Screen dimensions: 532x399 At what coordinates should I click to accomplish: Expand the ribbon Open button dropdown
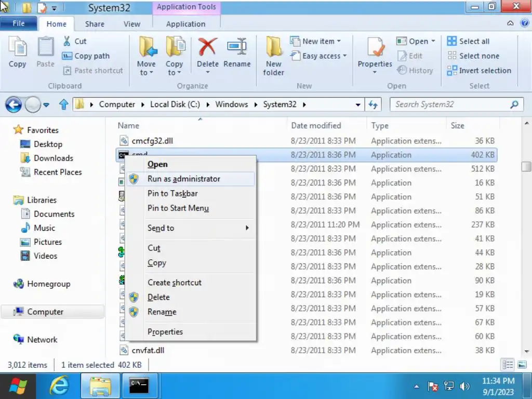pos(433,41)
